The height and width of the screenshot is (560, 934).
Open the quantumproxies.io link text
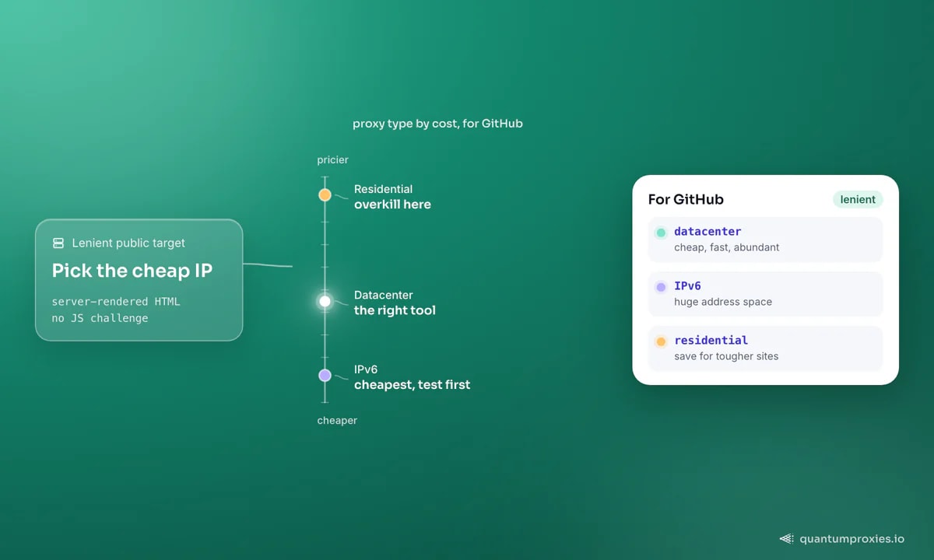pos(851,538)
